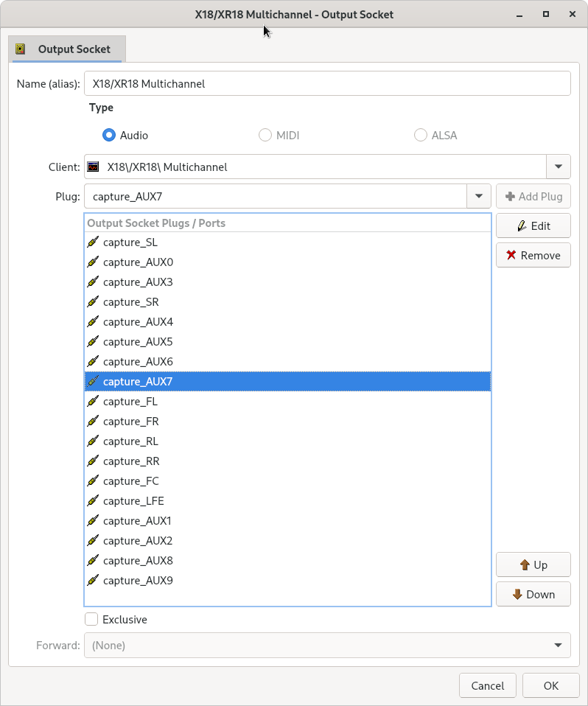Click the plug icon beside capture_AUX5
The image size is (588, 706).
(x=93, y=342)
